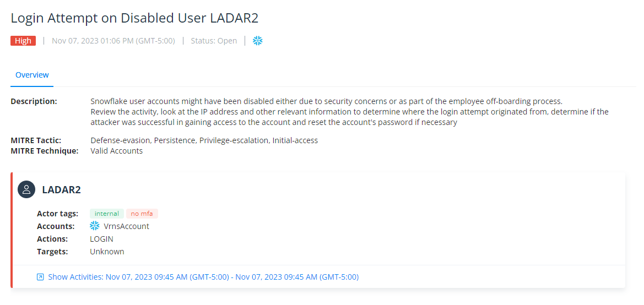Click the LADAR2 actor name heading
The image size is (644, 305).
[61, 190]
